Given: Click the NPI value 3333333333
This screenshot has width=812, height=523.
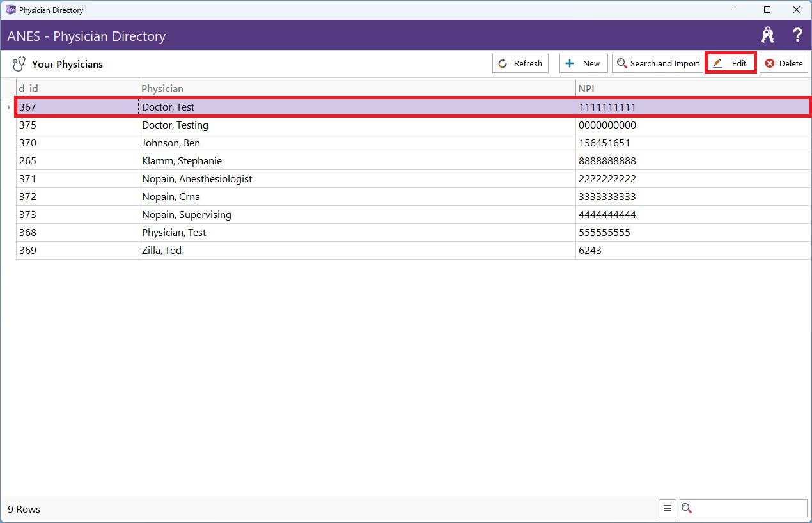Looking at the screenshot, I should (x=607, y=197).
